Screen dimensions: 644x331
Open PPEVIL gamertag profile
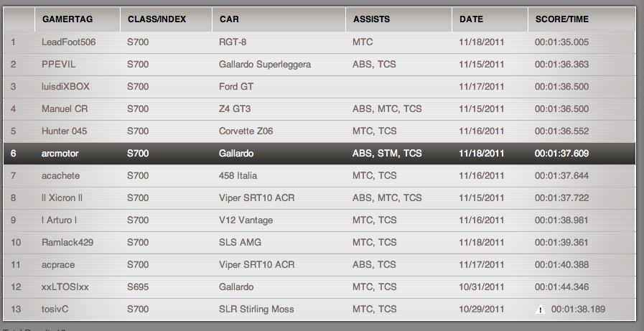coord(59,65)
